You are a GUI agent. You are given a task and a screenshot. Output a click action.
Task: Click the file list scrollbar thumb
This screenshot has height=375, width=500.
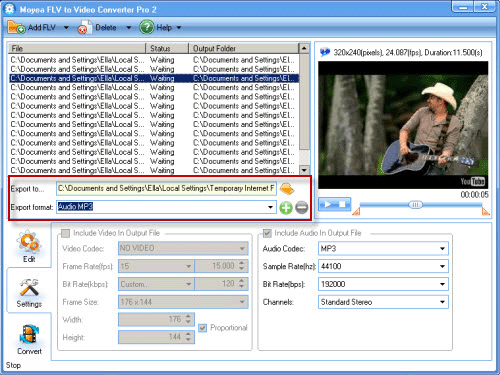[x=304, y=102]
